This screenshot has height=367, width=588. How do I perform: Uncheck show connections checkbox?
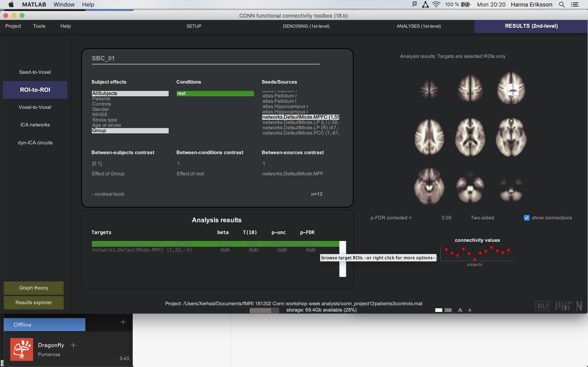click(x=527, y=218)
